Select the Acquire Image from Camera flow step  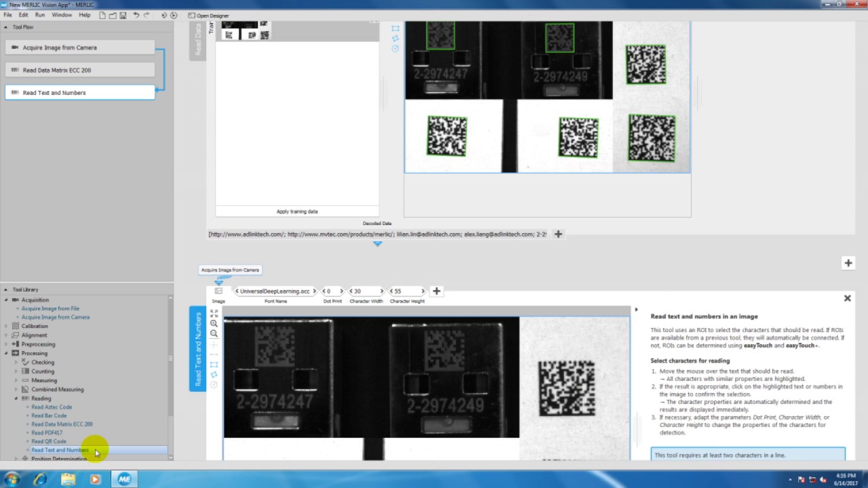[80, 47]
